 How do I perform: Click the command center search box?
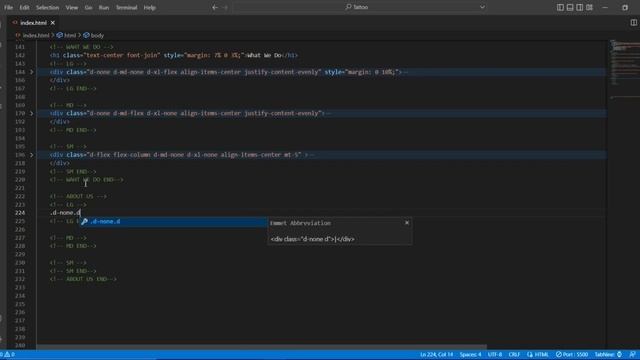pyautogui.click(x=360, y=7)
